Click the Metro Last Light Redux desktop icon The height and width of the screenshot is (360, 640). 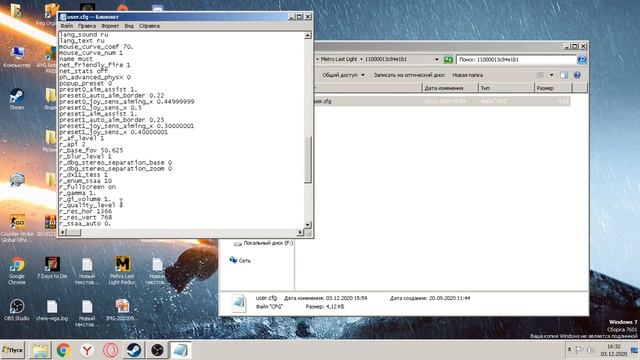(122, 271)
